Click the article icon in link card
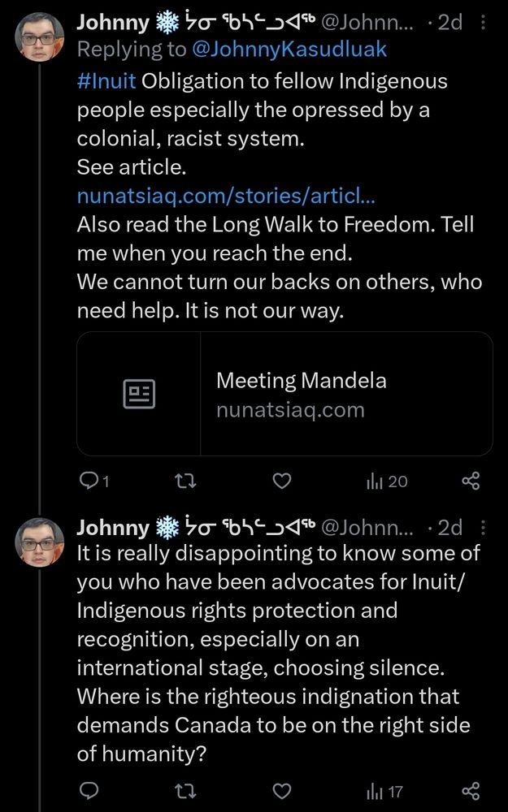This screenshot has width=508, height=812. click(x=139, y=394)
